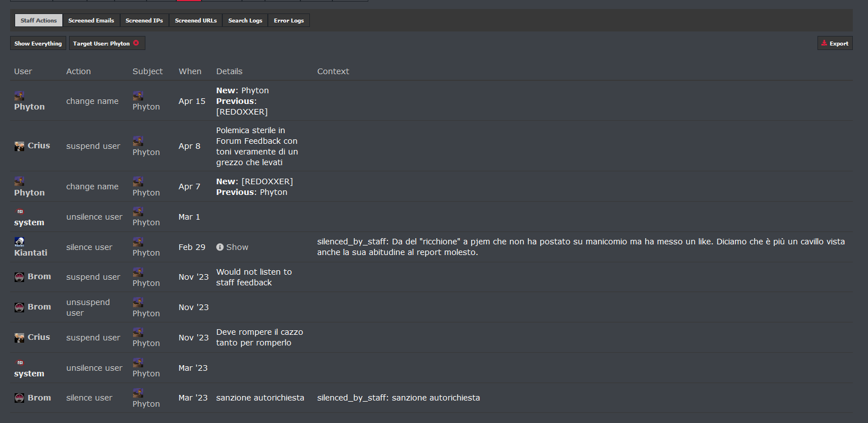Click info icon beside Show in Feb 29 row
The width and height of the screenshot is (868, 423).
(220, 247)
